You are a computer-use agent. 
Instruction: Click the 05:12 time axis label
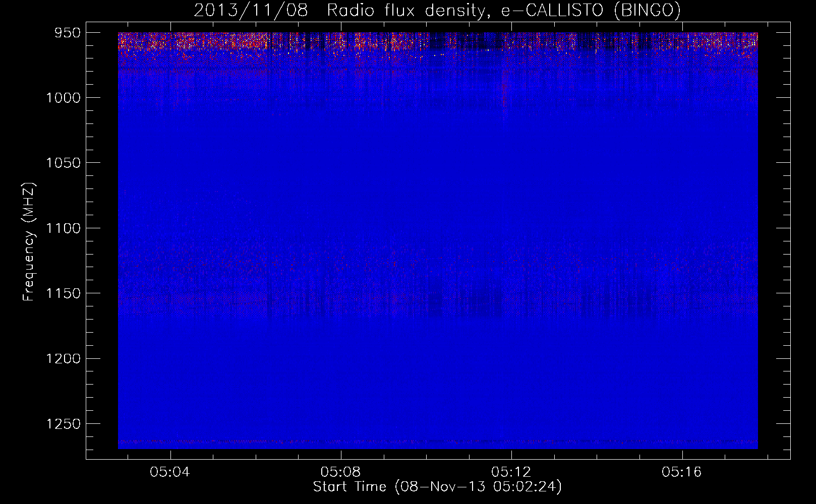511,472
